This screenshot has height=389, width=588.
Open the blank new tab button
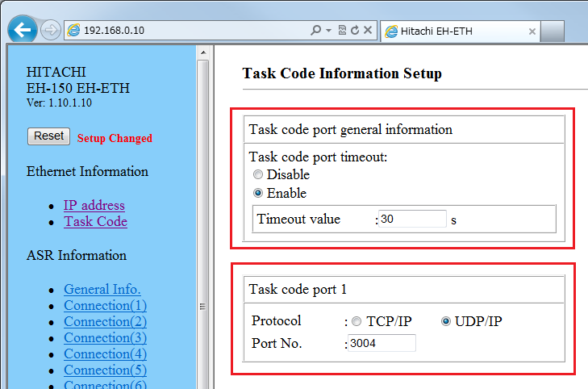click(x=553, y=31)
